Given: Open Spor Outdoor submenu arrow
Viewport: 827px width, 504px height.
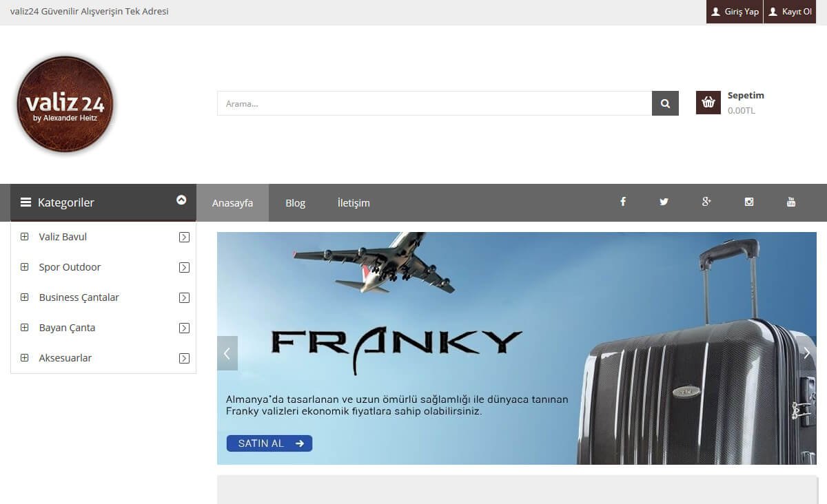Looking at the screenshot, I should [x=184, y=268].
